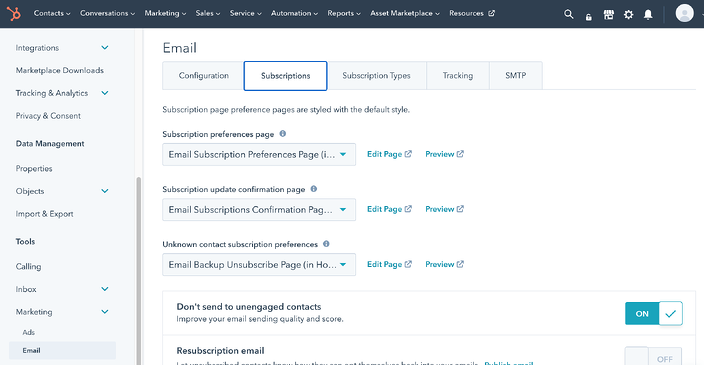The image size is (704, 365).
Task: Open the Reports menu
Action: point(344,13)
